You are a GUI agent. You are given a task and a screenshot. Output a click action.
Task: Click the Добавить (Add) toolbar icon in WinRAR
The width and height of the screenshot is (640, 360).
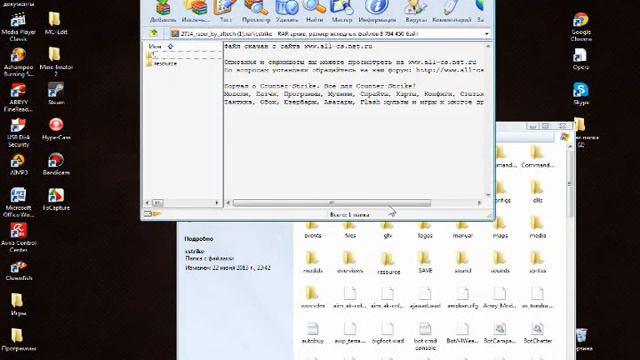(x=163, y=11)
